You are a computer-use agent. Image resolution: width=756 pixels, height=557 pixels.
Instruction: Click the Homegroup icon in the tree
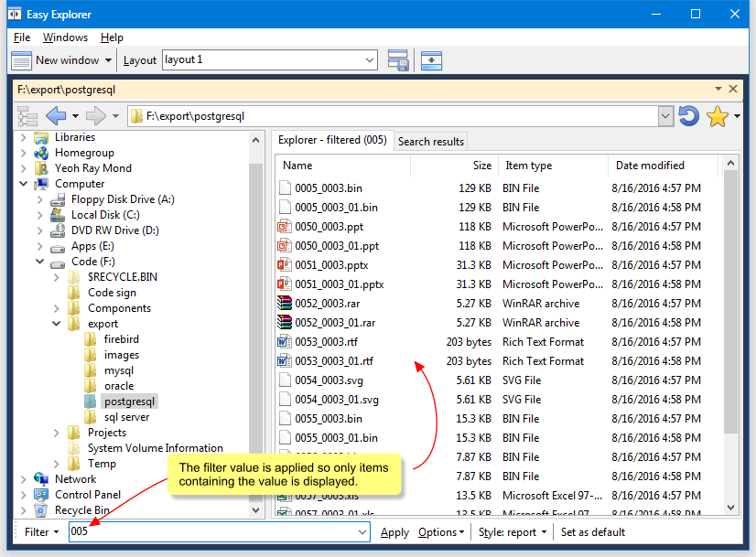(x=41, y=154)
